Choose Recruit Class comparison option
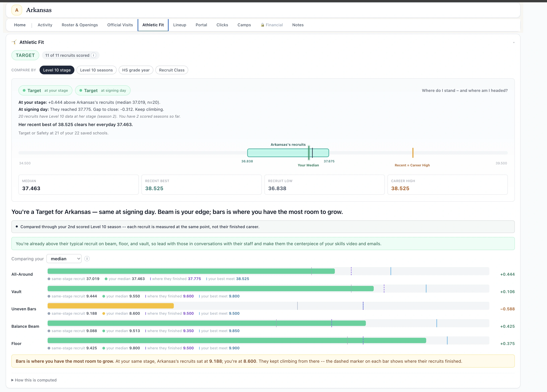The image size is (547, 392). pyautogui.click(x=172, y=70)
